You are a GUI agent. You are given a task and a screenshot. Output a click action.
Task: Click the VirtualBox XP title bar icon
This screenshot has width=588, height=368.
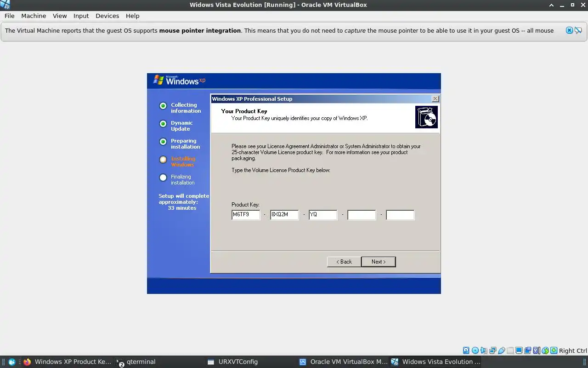click(5, 5)
